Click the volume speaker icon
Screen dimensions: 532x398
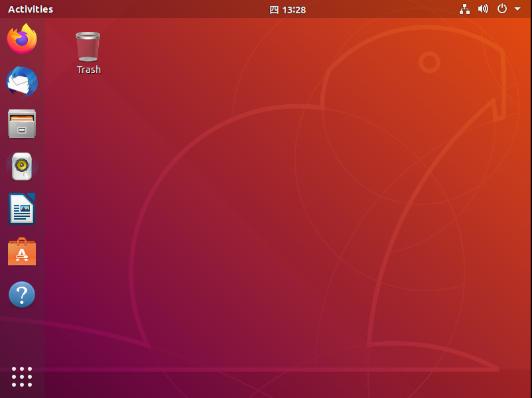483,9
